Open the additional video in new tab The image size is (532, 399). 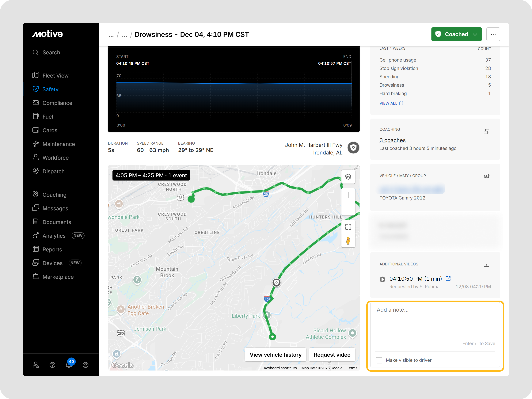[x=448, y=279]
